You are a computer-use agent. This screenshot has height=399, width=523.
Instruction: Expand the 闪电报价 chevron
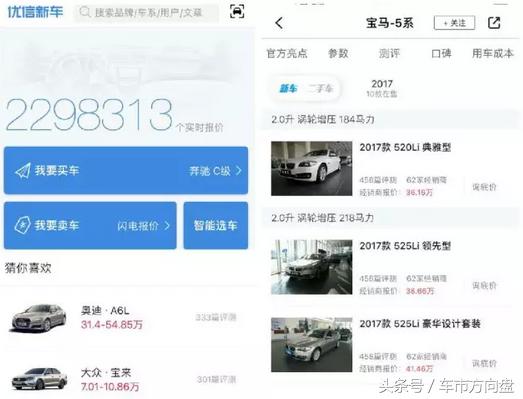point(167,226)
